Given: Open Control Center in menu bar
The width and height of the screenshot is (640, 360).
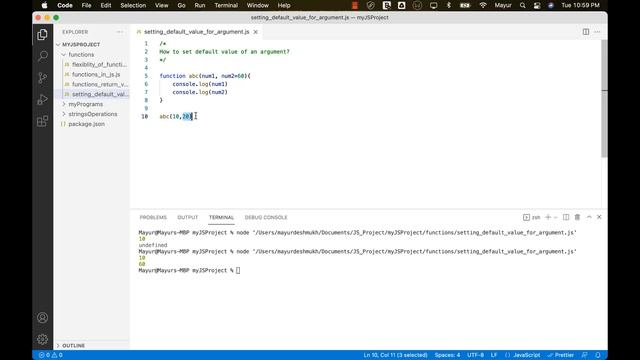Looking at the screenshot, I should [x=537, y=5].
